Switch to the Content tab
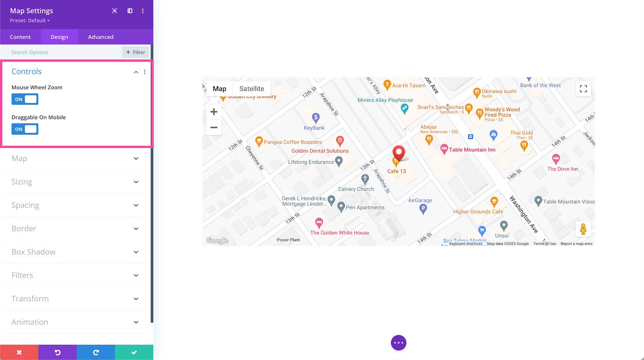The height and width of the screenshot is (360, 644). coord(20,37)
